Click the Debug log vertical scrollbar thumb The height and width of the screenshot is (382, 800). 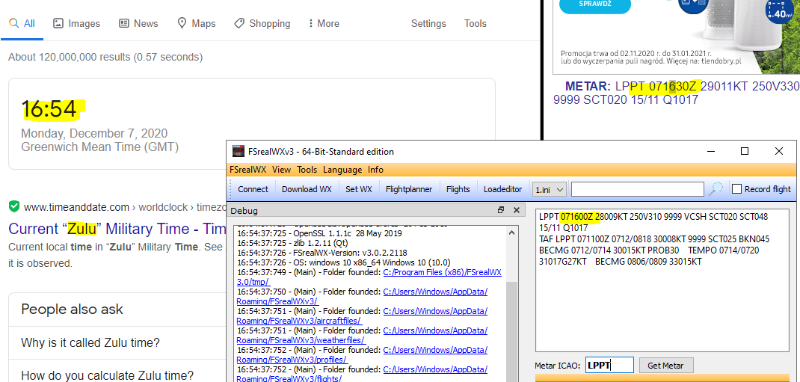click(512, 332)
